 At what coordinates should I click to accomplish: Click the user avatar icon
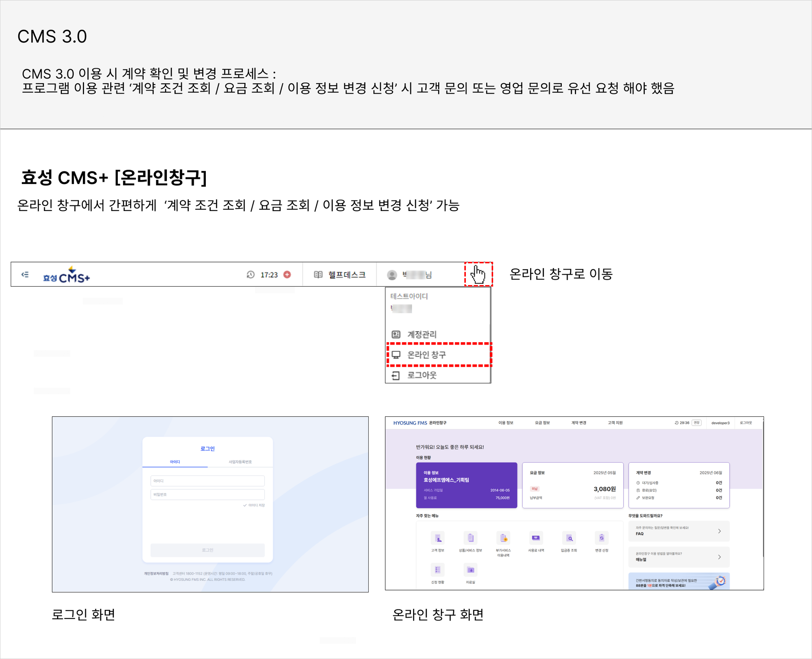click(x=392, y=275)
